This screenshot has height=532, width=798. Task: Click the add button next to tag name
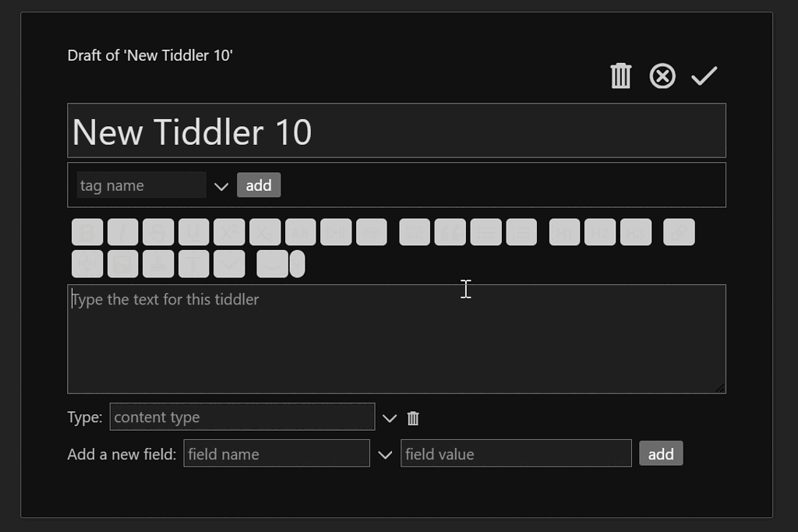pyautogui.click(x=259, y=185)
